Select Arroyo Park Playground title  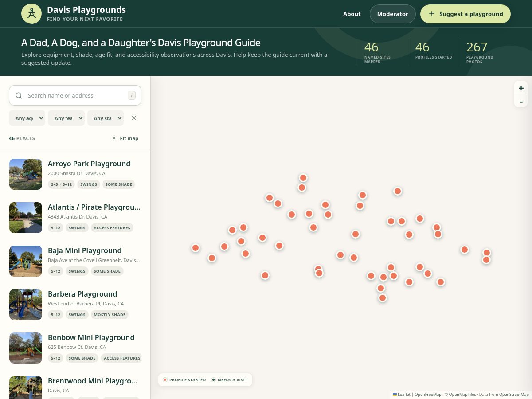pyautogui.click(x=89, y=164)
